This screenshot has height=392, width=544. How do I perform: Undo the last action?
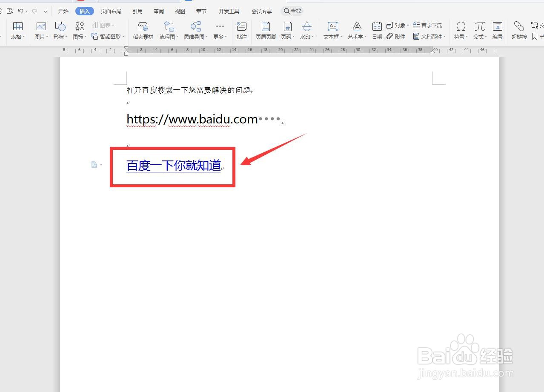point(20,11)
